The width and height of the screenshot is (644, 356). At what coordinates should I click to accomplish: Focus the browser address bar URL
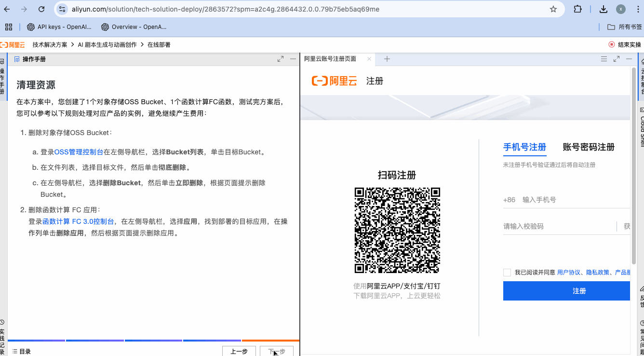pyautogui.click(x=225, y=9)
